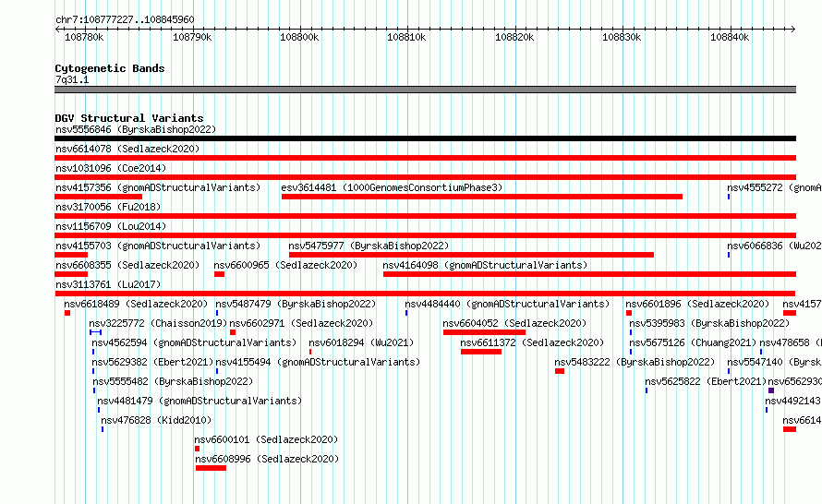Screen dimensions: 822x504
Task: Open nsv6608996 (Sedlazeck2020) label
Action: pos(267,459)
